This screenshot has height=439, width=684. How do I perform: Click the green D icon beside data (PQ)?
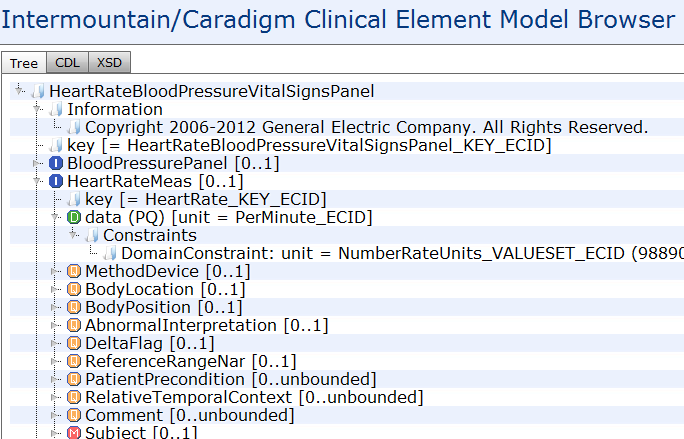(x=74, y=217)
